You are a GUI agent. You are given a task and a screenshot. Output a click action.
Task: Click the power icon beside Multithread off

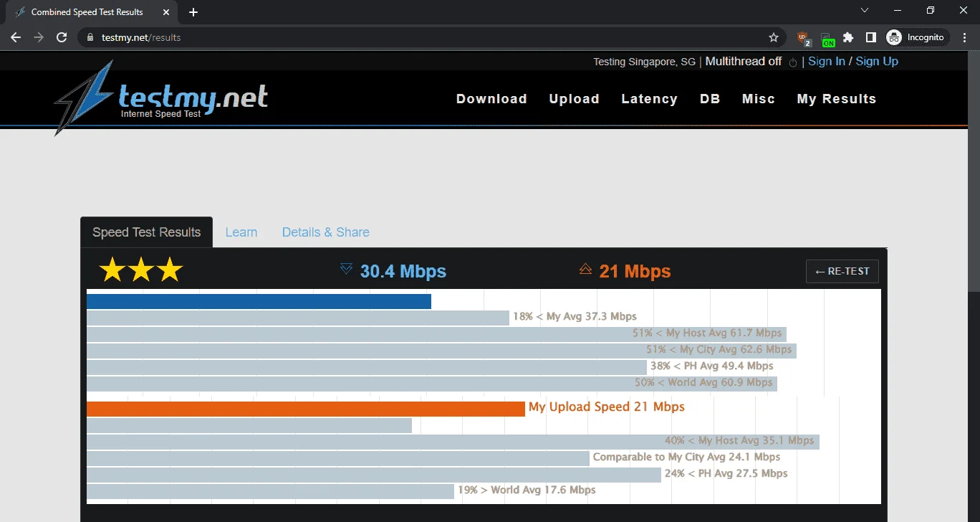click(793, 62)
